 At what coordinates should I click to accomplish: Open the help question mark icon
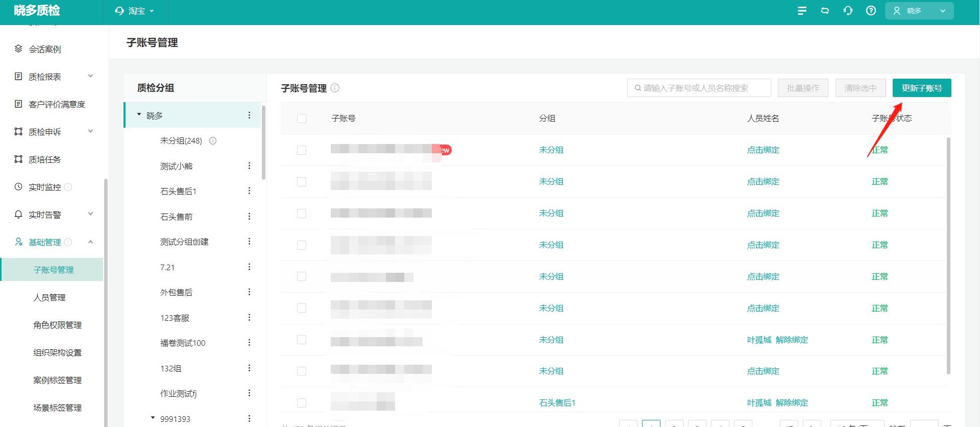pyautogui.click(x=871, y=11)
